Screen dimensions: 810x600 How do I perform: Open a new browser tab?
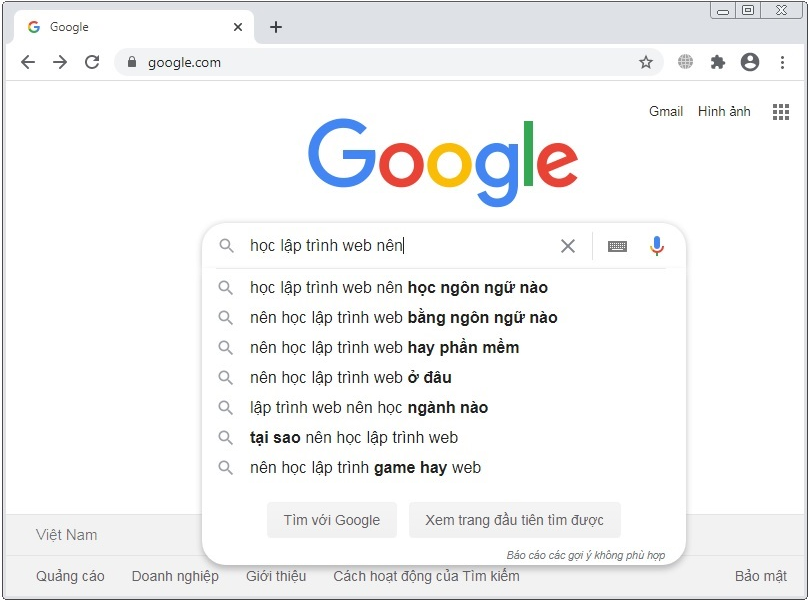pyautogui.click(x=276, y=27)
